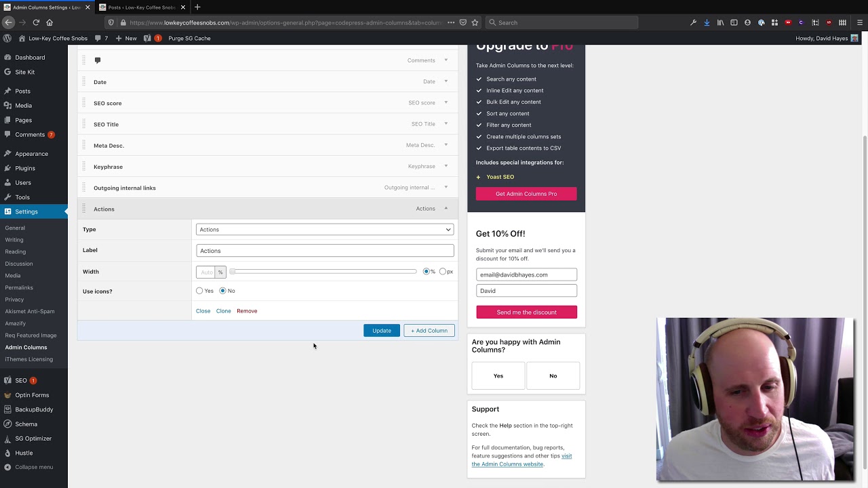Click the Clone link for Actions column
Screen dimensions: 868x488
(x=223, y=311)
